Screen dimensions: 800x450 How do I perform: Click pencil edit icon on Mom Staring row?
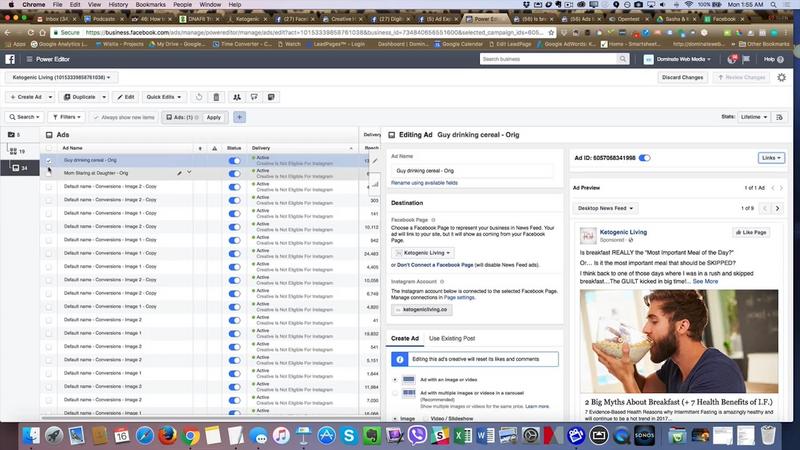pyautogui.click(x=179, y=173)
